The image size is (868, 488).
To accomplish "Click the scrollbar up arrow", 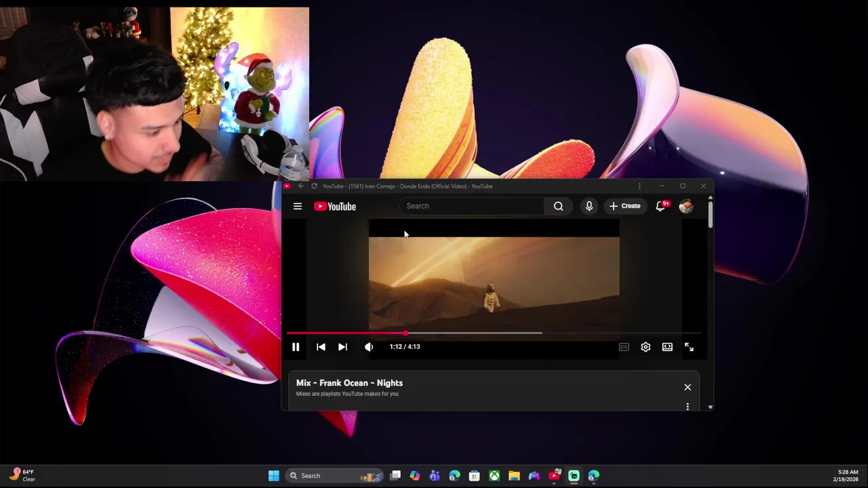I will click(x=710, y=198).
